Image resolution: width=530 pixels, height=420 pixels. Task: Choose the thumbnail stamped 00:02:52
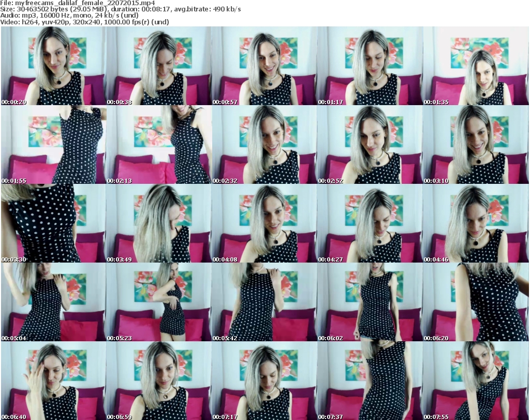pyautogui.click(x=370, y=144)
